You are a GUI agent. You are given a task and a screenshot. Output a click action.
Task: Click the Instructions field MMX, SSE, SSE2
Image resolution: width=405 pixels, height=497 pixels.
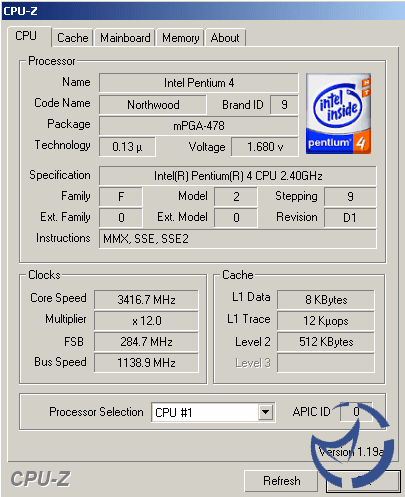click(x=238, y=239)
